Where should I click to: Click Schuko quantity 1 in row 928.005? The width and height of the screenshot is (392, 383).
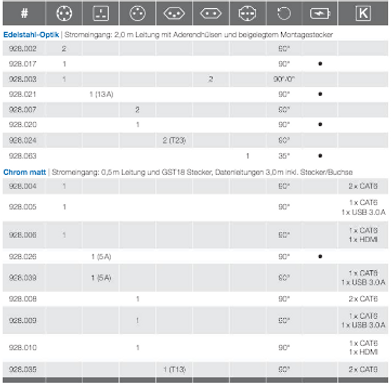[64, 207]
